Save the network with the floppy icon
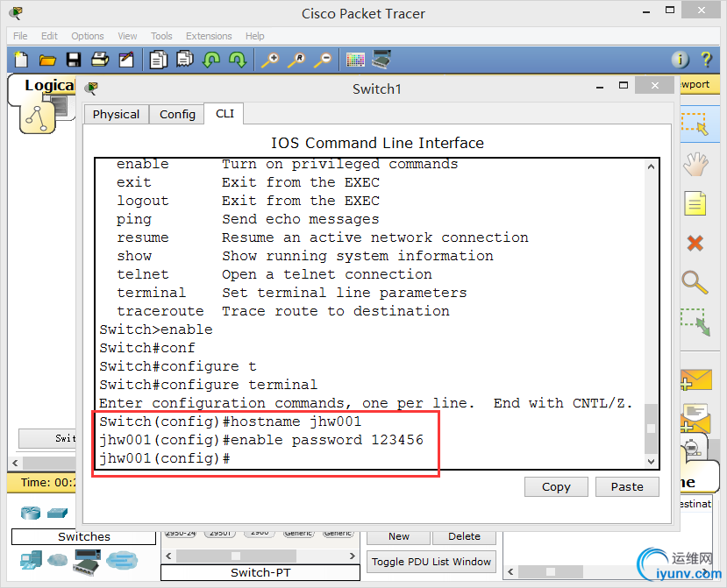The width and height of the screenshot is (727, 588). pyautogui.click(x=74, y=60)
